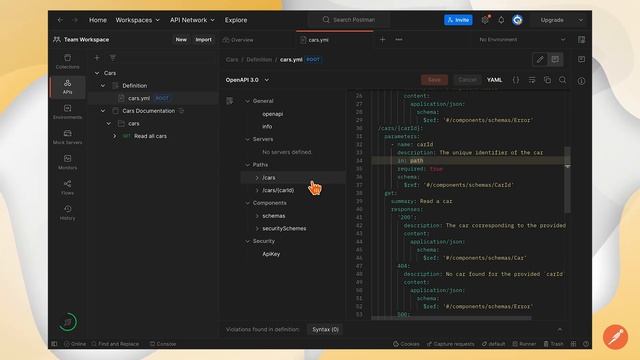Click the Cancel button
640x360 pixels.
coord(467,80)
